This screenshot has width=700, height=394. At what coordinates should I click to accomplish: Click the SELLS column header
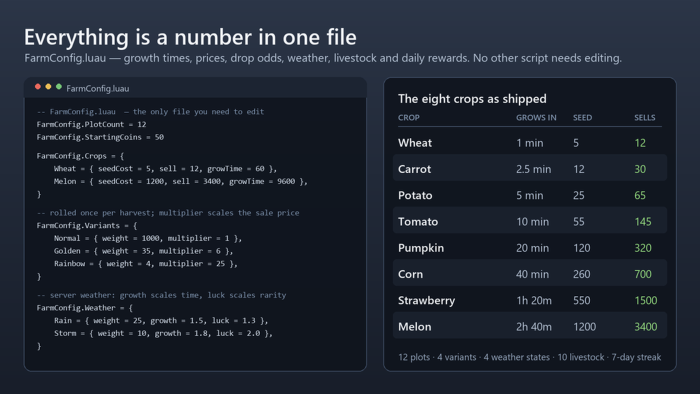[645, 118]
